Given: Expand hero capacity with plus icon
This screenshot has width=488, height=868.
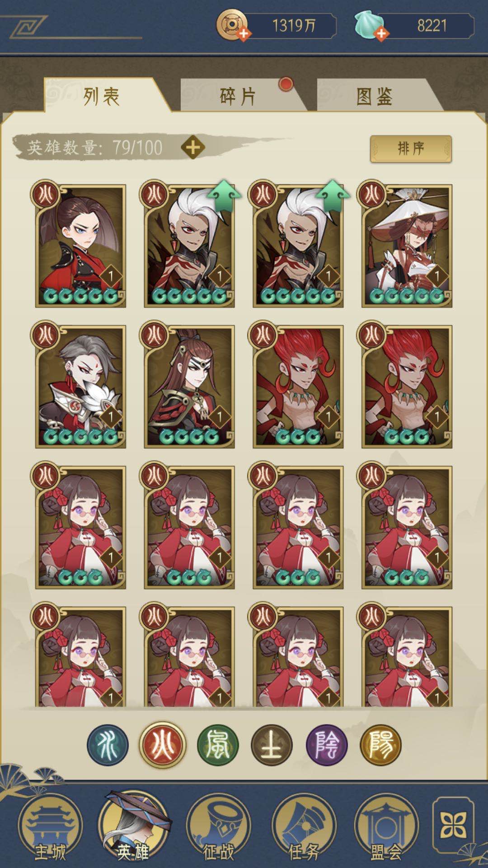Looking at the screenshot, I should [193, 147].
